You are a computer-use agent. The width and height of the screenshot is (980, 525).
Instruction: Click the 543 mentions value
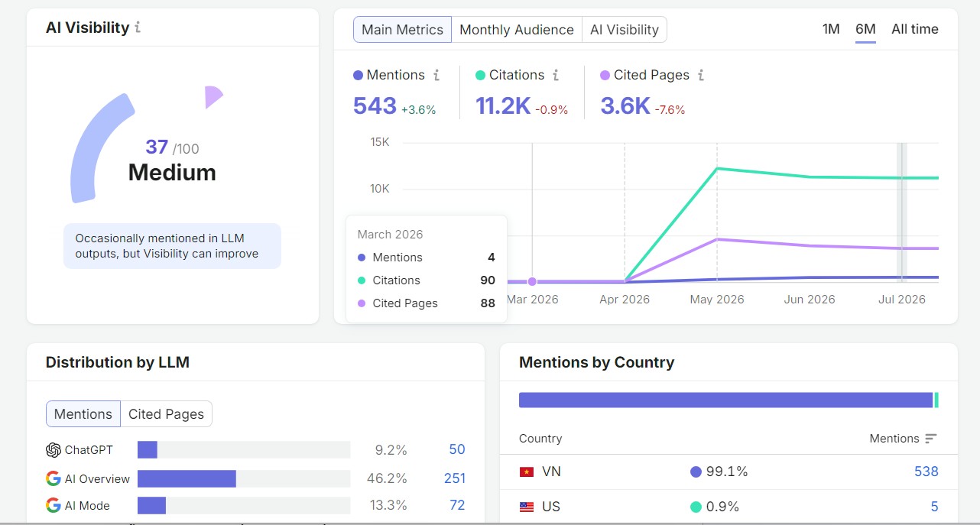[375, 105]
